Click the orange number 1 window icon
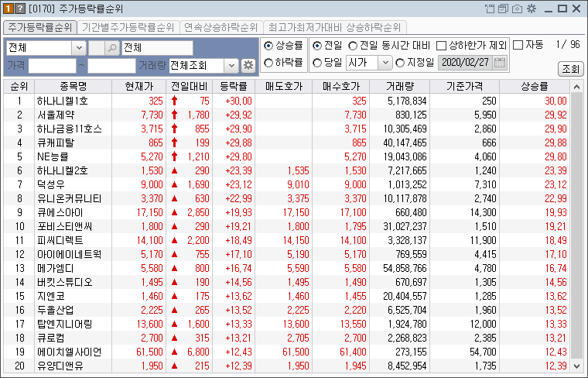The width and height of the screenshot is (588, 378). pos(9,9)
